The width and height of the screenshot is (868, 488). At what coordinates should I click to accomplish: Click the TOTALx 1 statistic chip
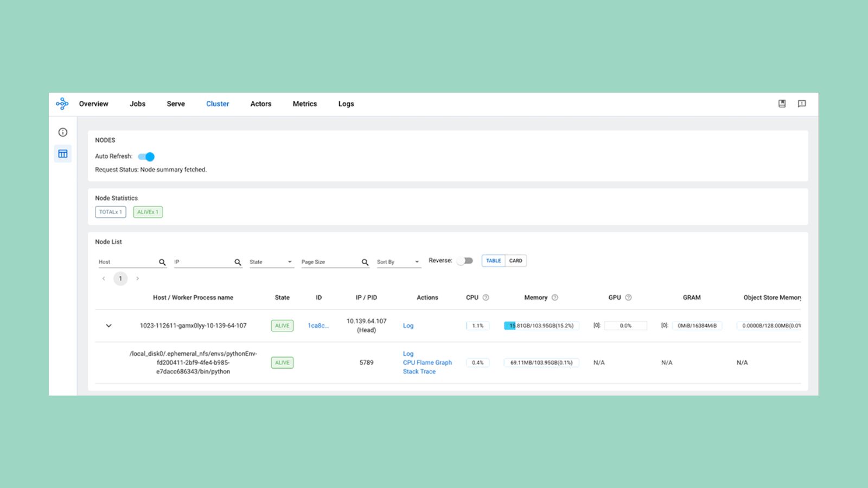click(x=111, y=212)
